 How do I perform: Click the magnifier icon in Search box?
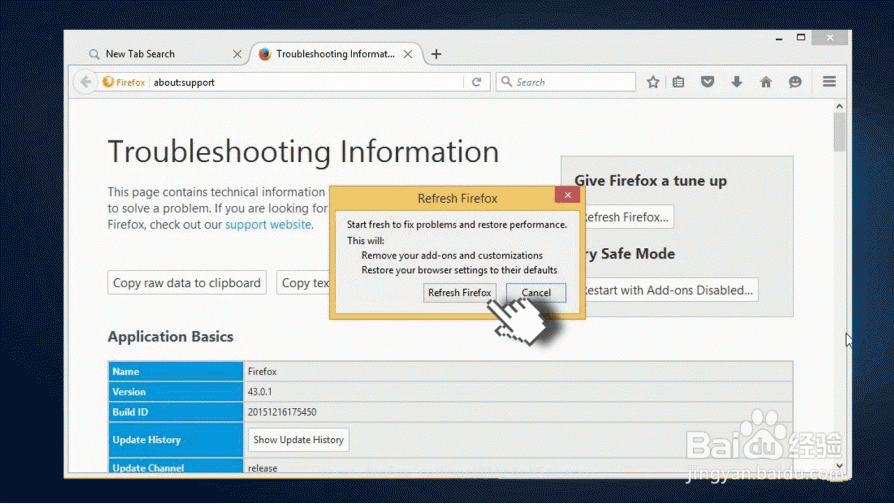pyautogui.click(x=506, y=82)
